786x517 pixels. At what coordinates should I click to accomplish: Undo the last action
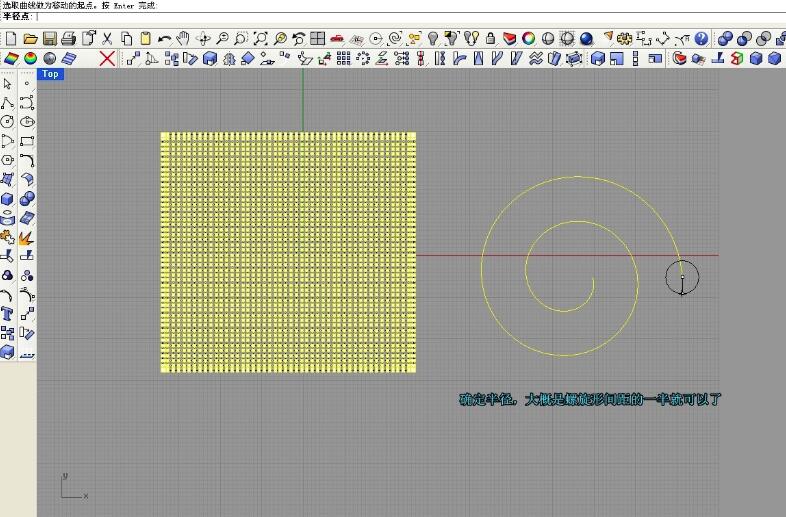pyautogui.click(x=164, y=39)
